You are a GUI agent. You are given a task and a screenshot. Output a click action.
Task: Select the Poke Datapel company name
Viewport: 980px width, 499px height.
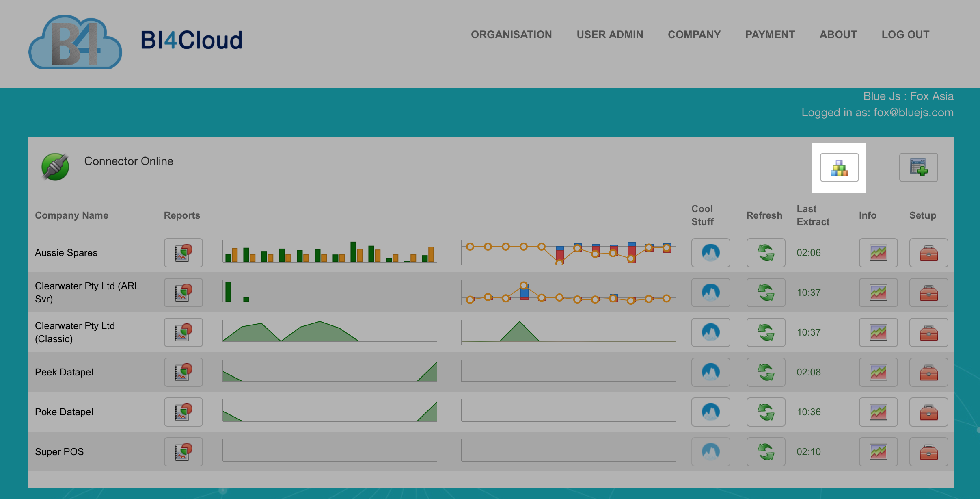64,412
